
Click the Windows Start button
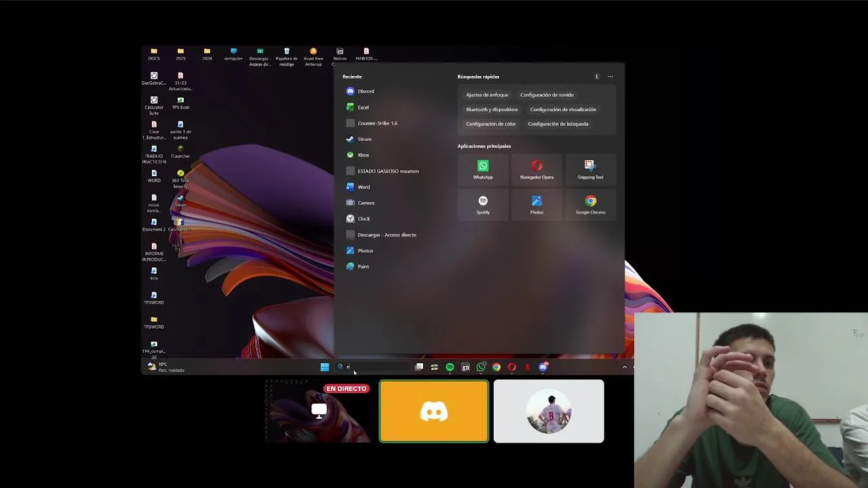[x=325, y=367]
